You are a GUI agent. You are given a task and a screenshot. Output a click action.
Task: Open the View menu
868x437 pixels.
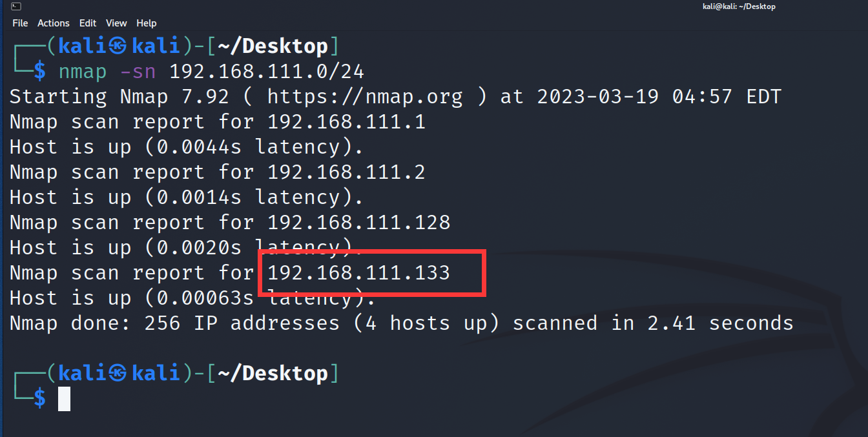tap(116, 23)
